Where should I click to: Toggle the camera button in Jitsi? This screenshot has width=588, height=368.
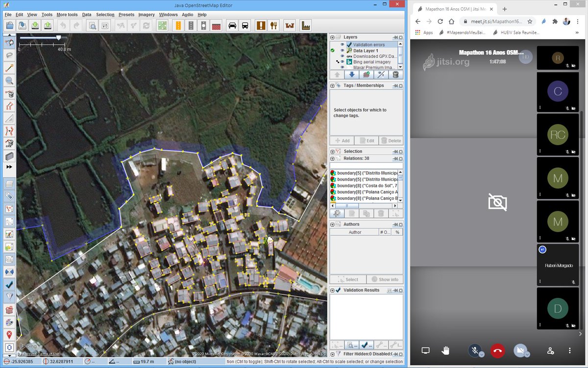point(519,350)
